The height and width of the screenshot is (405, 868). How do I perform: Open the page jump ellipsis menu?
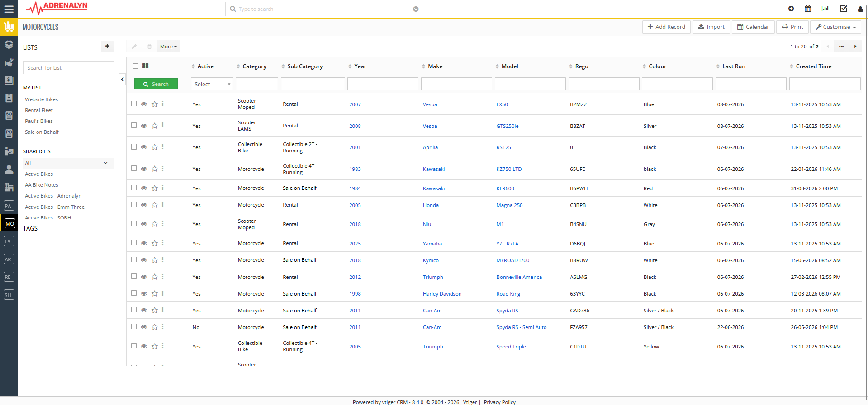tap(841, 47)
